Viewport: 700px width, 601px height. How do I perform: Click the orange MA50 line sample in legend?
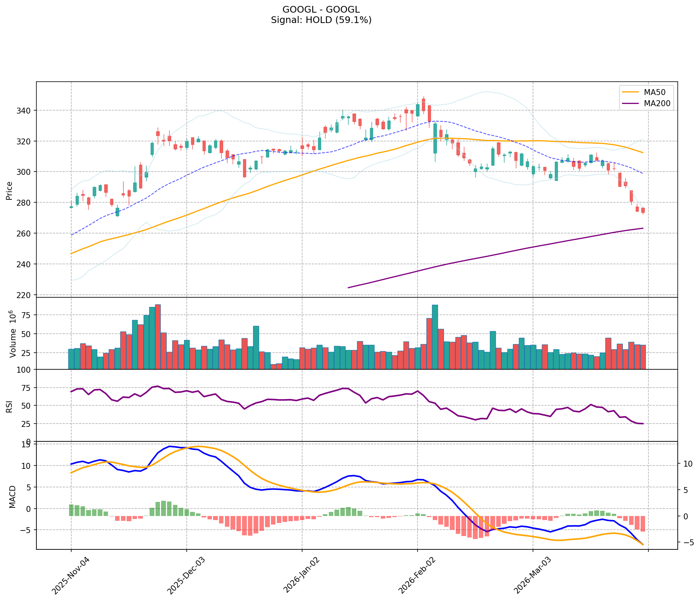click(630, 92)
